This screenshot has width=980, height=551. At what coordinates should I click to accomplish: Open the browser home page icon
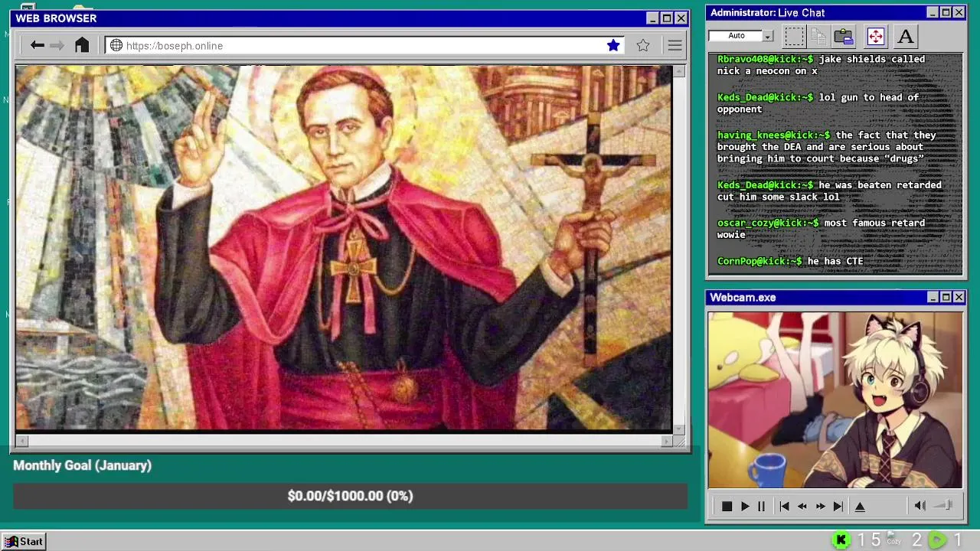(x=82, y=45)
